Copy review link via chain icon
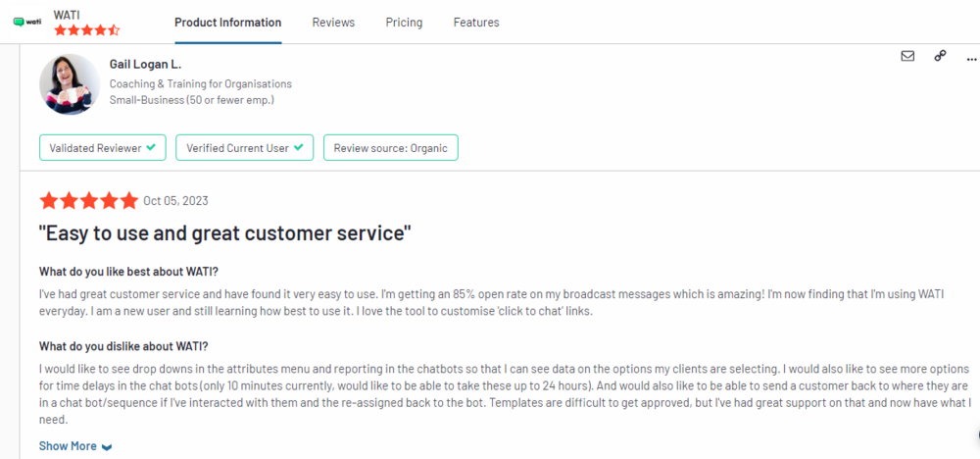 [940, 56]
